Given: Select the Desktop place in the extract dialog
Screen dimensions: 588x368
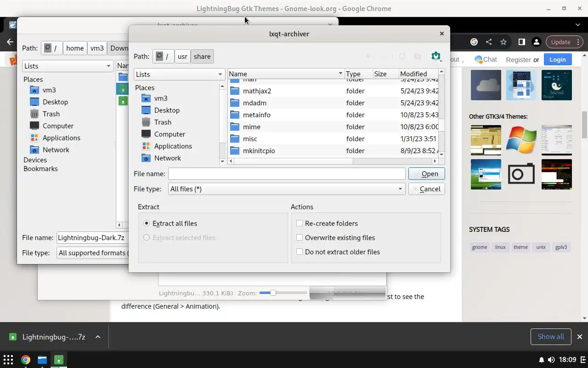Looking at the screenshot, I should [167, 110].
